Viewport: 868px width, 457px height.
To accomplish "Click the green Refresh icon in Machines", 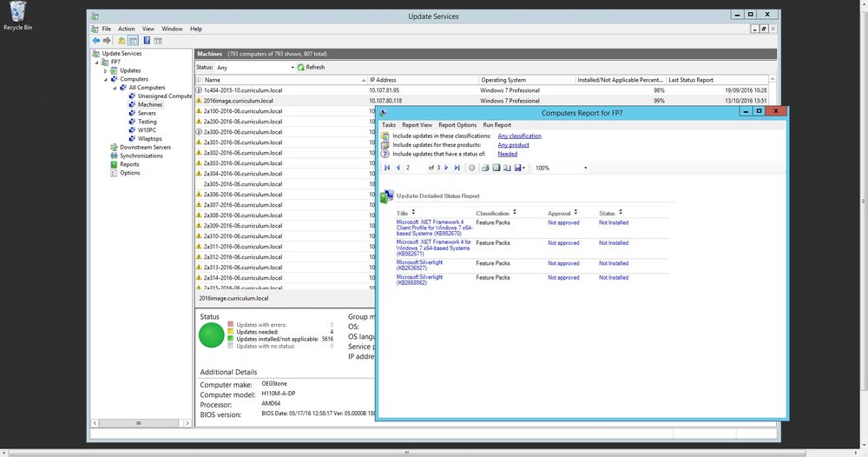I will 300,68.
